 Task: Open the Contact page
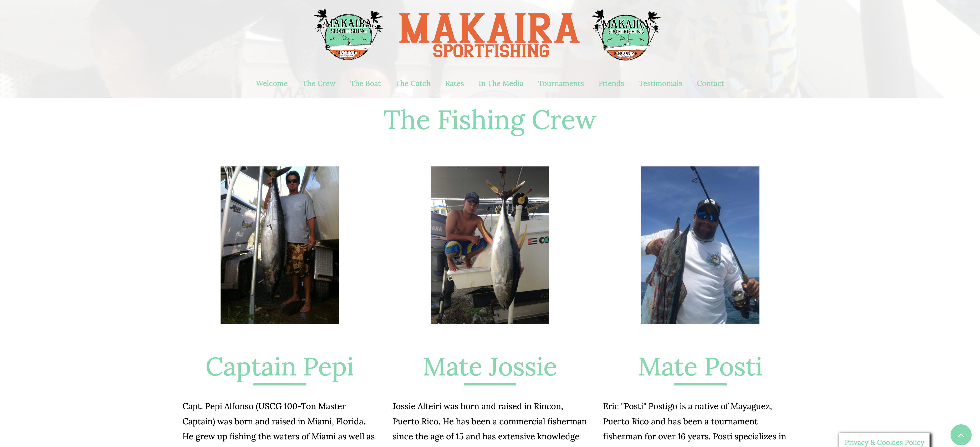point(710,83)
